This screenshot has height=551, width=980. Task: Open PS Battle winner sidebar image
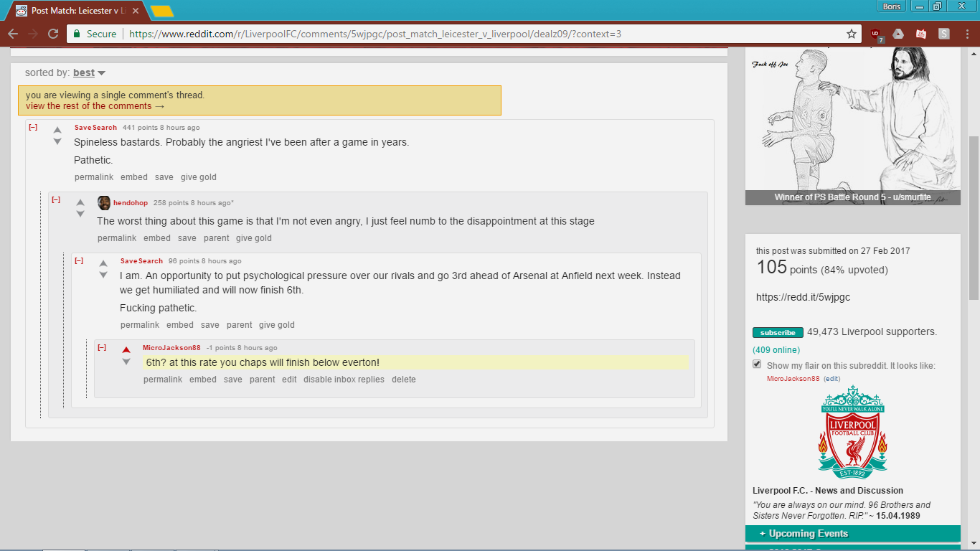pyautogui.click(x=853, y=126)
